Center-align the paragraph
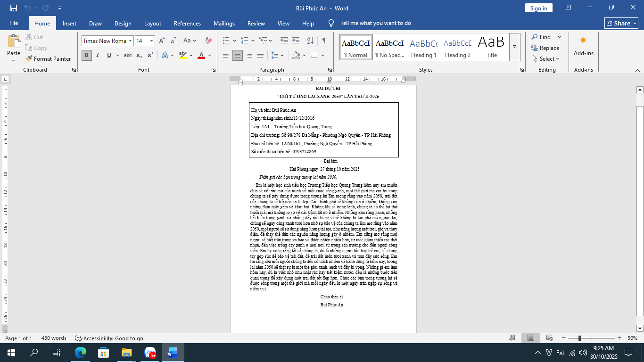The height and width of the screenshot is (362, 644). (x=238, y=55)
